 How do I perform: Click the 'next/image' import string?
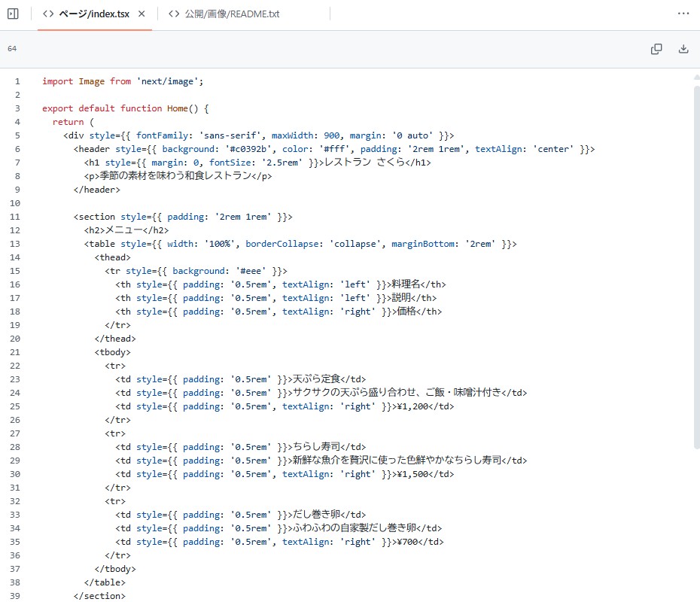pos(167,81)
